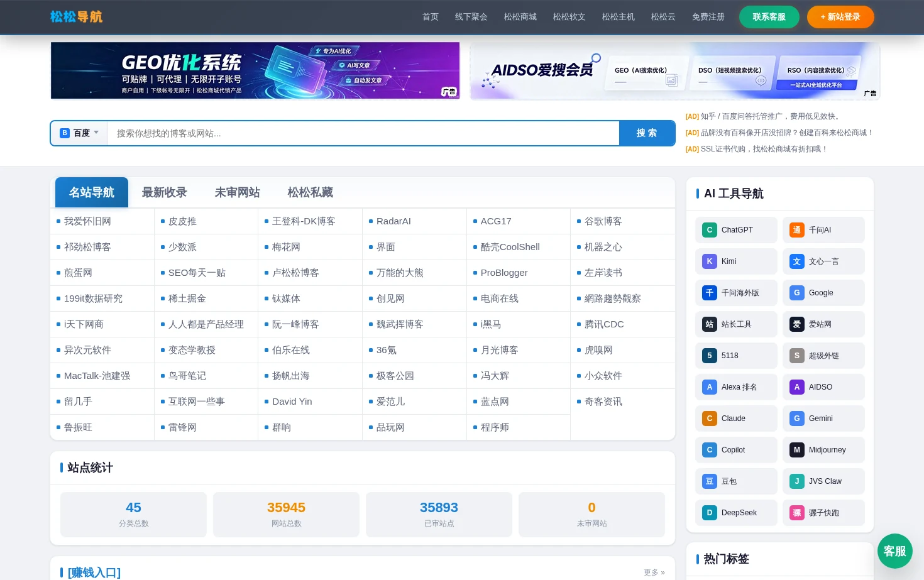This screenshot has height=580, width=924.
Task: Click the 35945 网站总数 statistic card
Action: [286, 515]
